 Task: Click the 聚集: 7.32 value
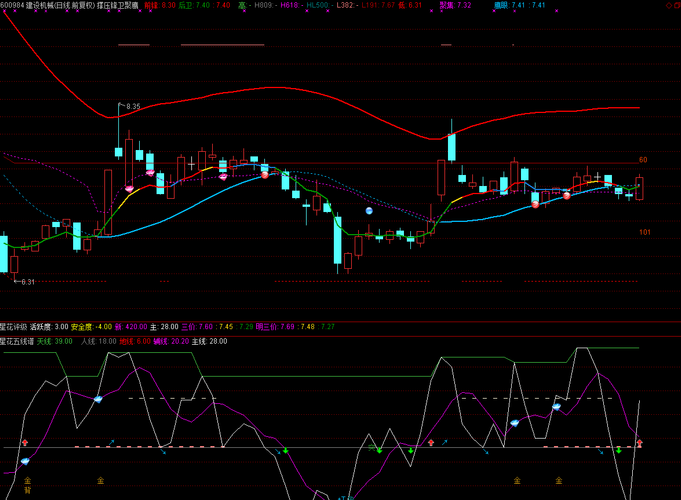455,5
